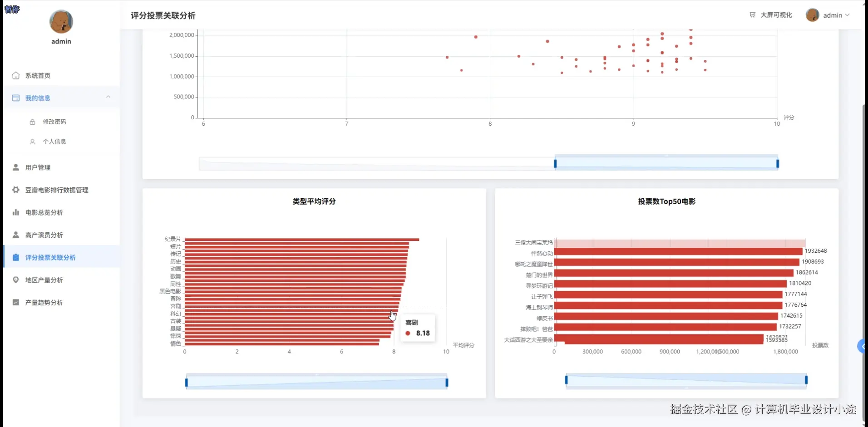Viewport: 868px width, 427px height.
Task: Click scatter chart zoom slider right handle
Action: pos(778,163)
